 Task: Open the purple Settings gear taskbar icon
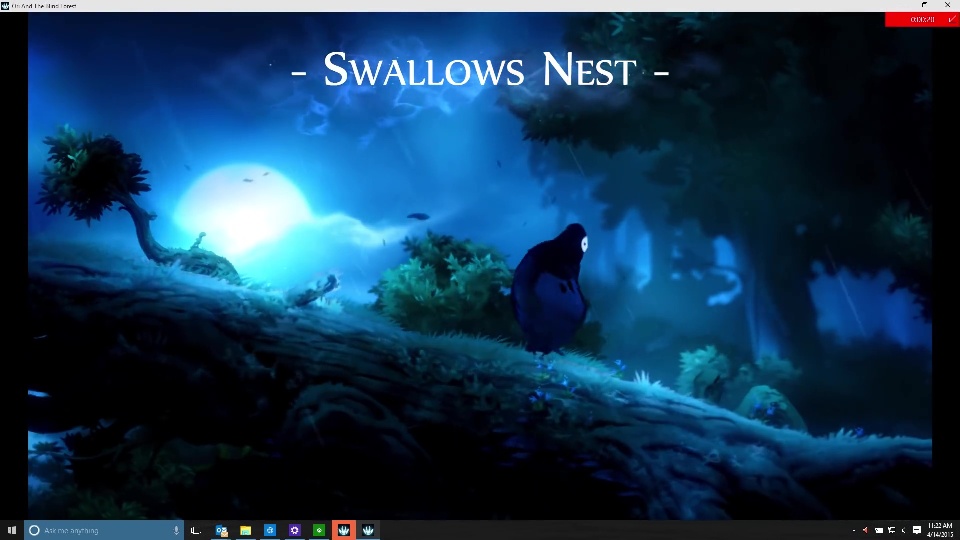[x=294, y=530]
